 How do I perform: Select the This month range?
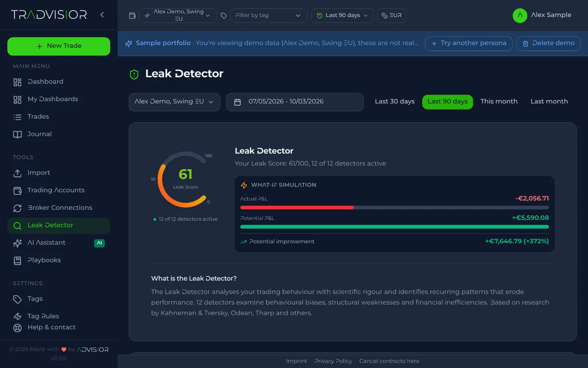click(x=499, y=102)
